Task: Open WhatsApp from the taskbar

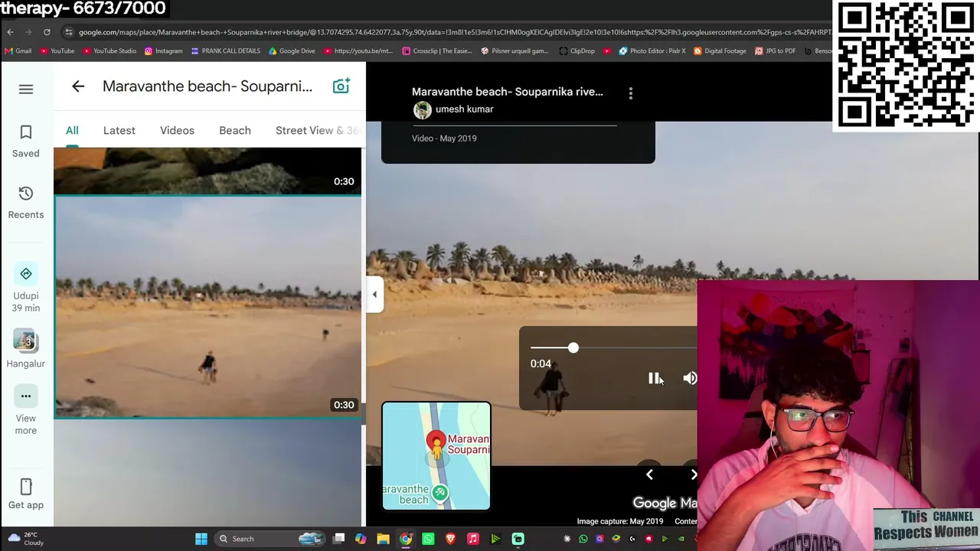Action: (x=428, y=539)
